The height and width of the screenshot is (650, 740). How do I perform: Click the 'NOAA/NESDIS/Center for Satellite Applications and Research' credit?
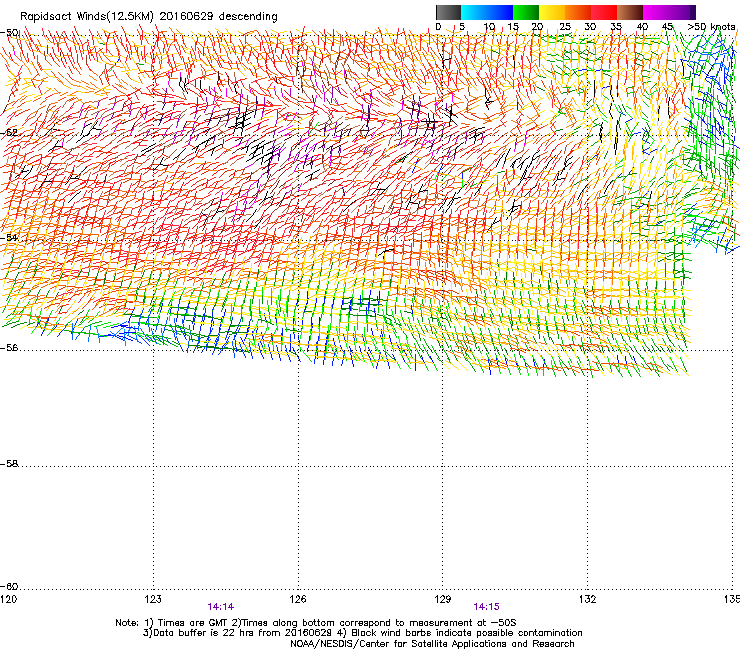point(432,644)
